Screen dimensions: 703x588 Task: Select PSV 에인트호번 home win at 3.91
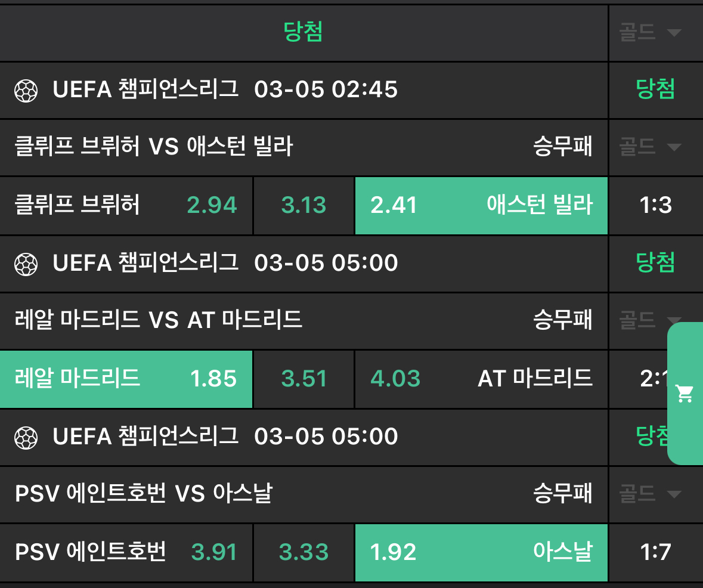coord(126,553)
